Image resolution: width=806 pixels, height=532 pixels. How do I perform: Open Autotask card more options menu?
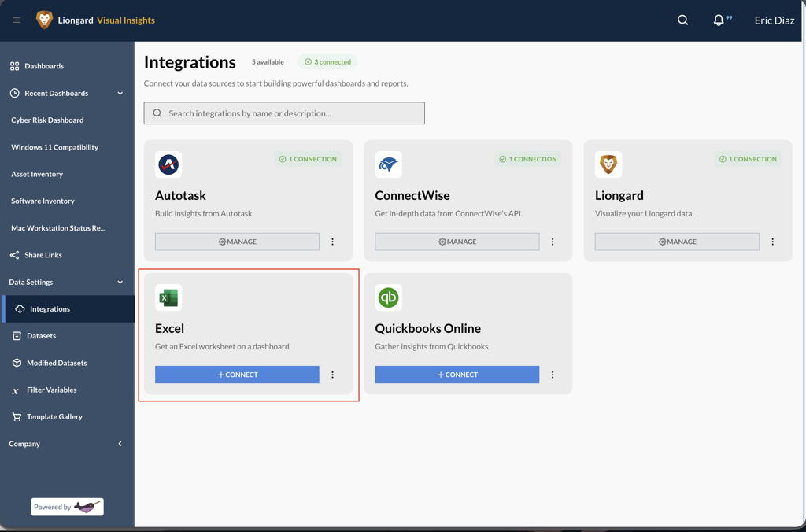(x=333, y=242)
